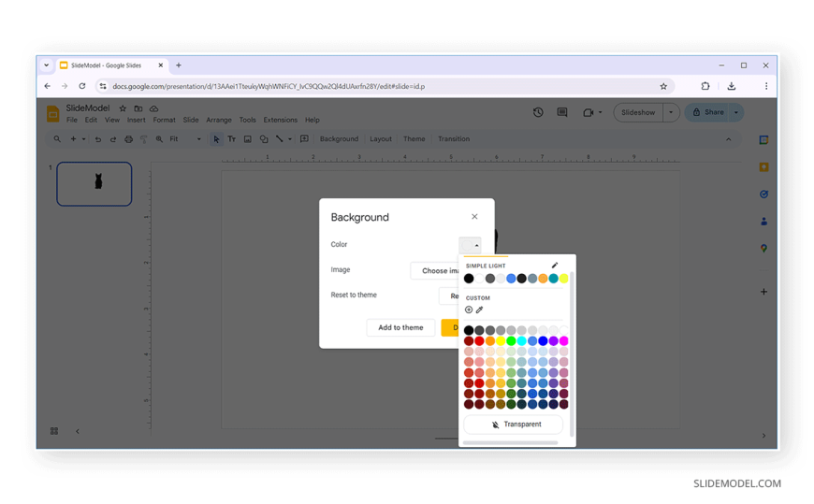Select the cursor select tool

click(x=216, y=139)
